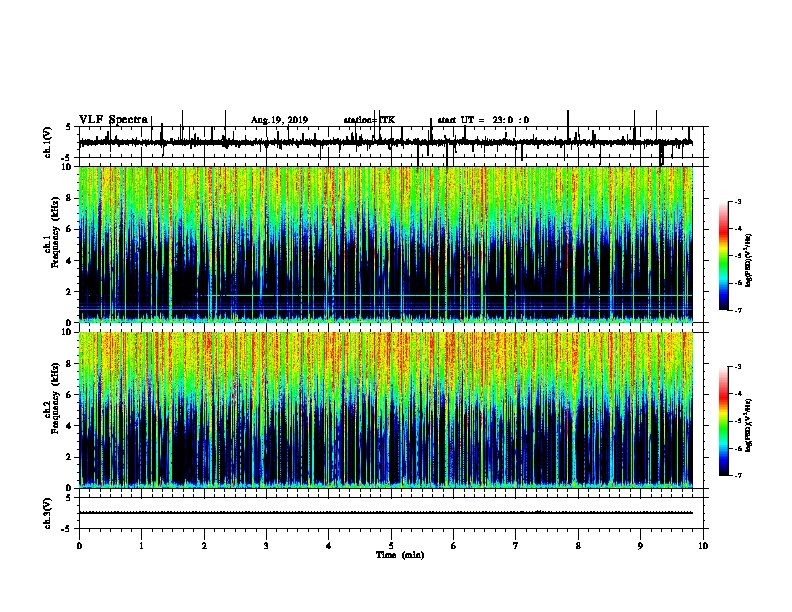Click the "10" minute tick on time axis
The width and height of the screenshot is (792, 612).
(703, 546)
